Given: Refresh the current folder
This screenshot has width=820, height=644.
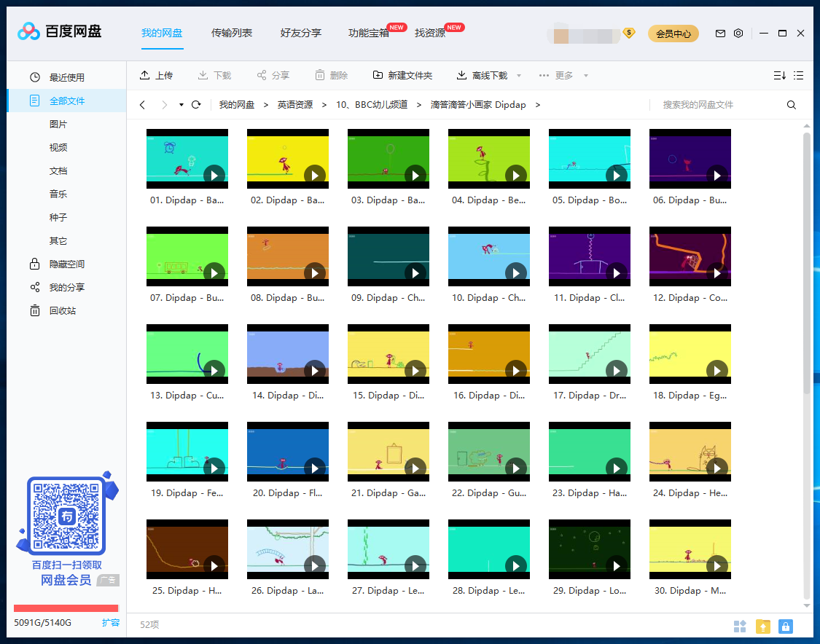Looking at the screenshot, I should (196, 105).
